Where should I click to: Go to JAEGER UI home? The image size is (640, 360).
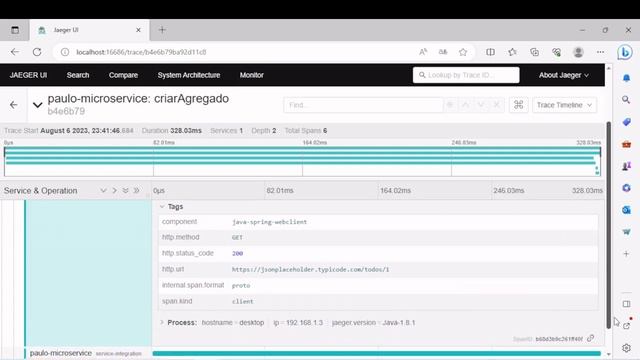[x=28, y=75]
